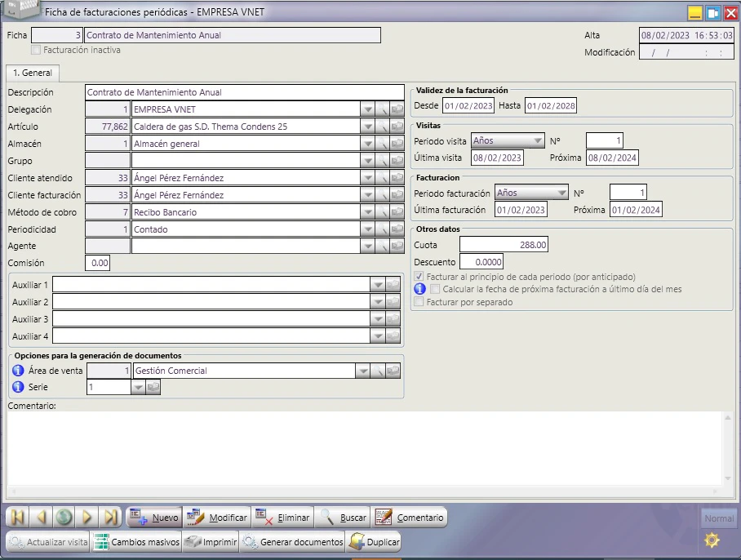Go to the last record navigation arrow
Viewport: 741px width, 560px height.
pyautogui.click(x=111, y=517)
